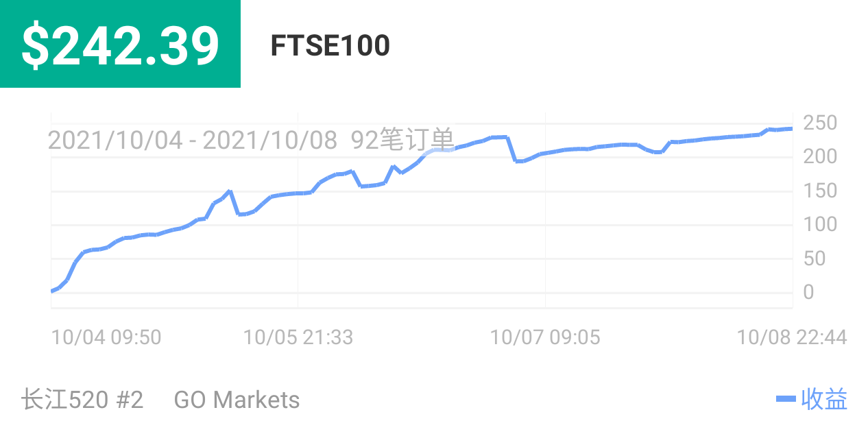Viewport: 868px width, 434px height.
Task: Open the FTSE100 symbol title
Action: click(x=330, y=46)
